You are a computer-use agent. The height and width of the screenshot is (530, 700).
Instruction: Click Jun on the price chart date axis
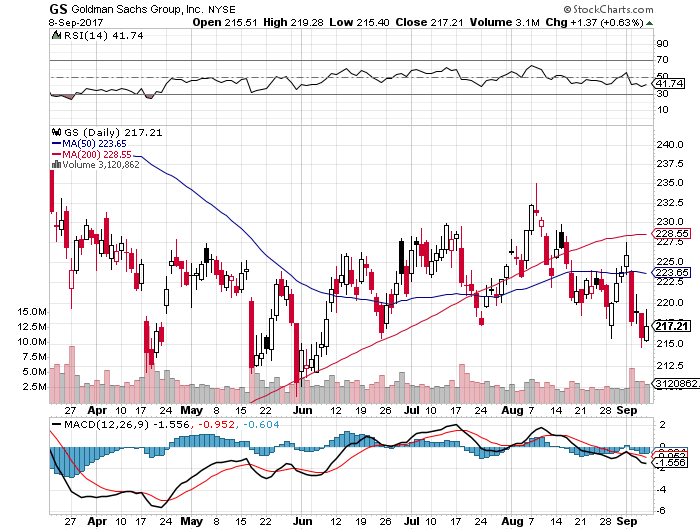[302, 410]
